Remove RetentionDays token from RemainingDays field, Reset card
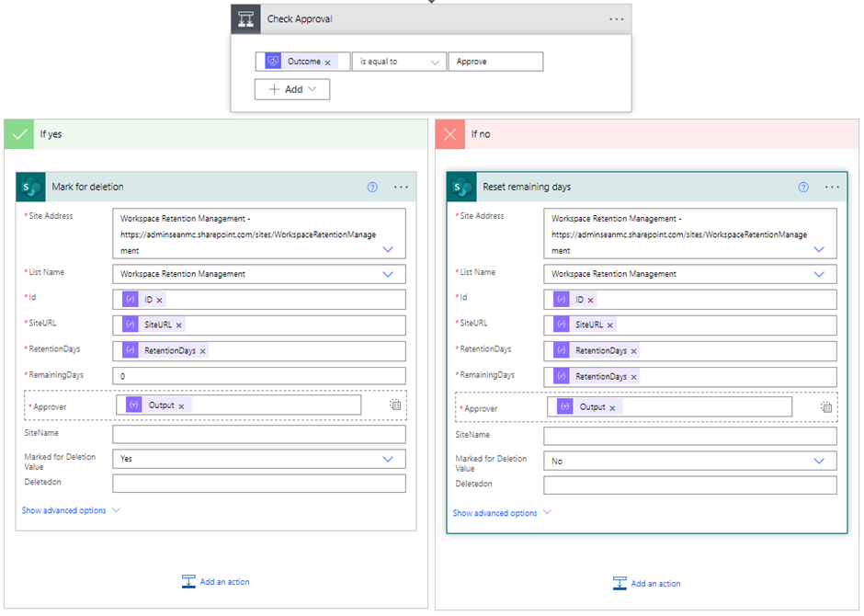This screenshot has width=864, height=616. coord(633,378)
